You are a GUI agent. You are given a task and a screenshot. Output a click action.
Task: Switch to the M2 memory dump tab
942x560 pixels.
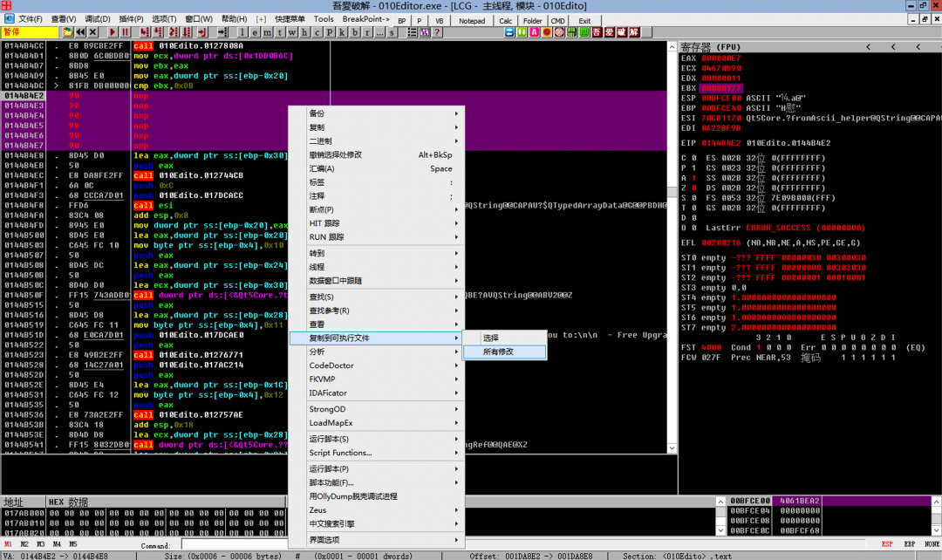[24, 543]
